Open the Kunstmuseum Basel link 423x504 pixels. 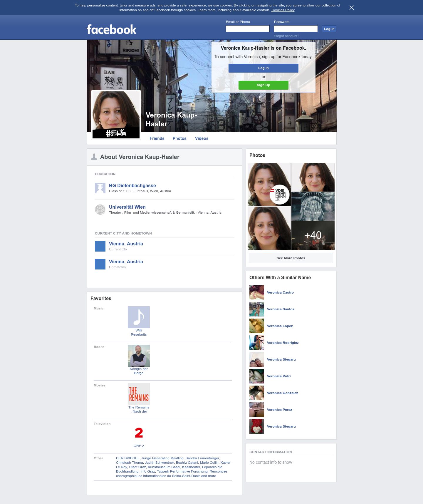[164, 467]
